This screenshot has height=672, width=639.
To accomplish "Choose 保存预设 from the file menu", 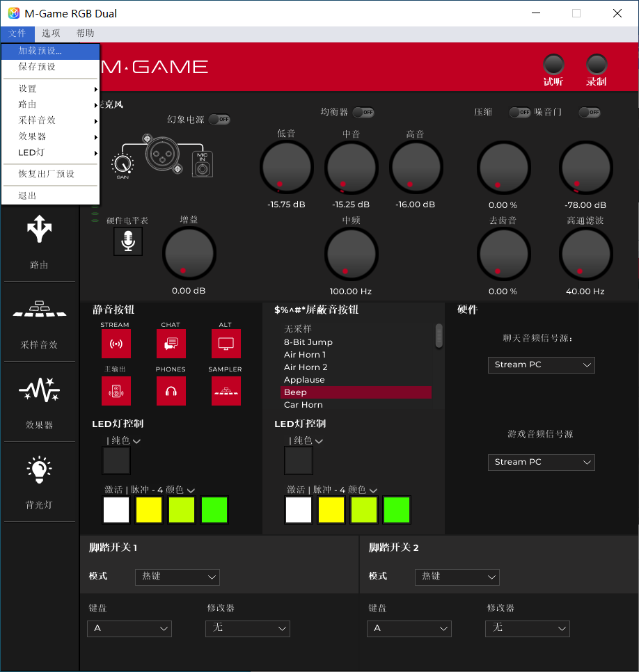I will 51,67.
